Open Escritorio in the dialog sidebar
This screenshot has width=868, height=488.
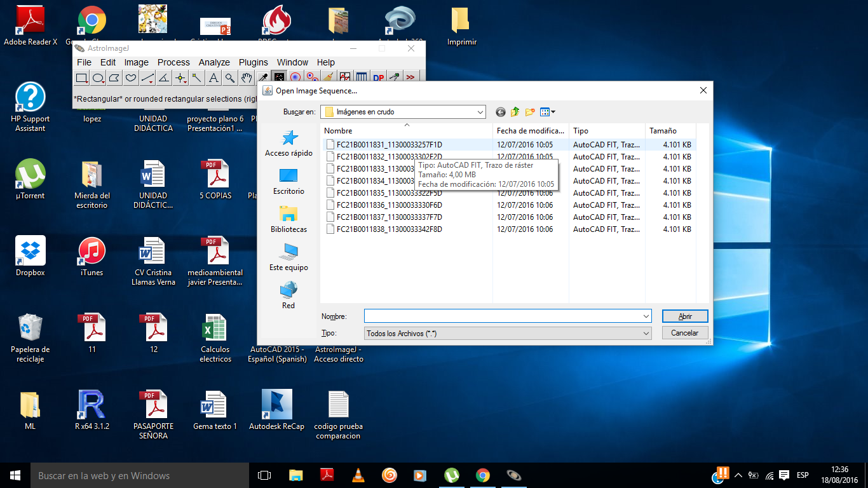pos(288,181)
